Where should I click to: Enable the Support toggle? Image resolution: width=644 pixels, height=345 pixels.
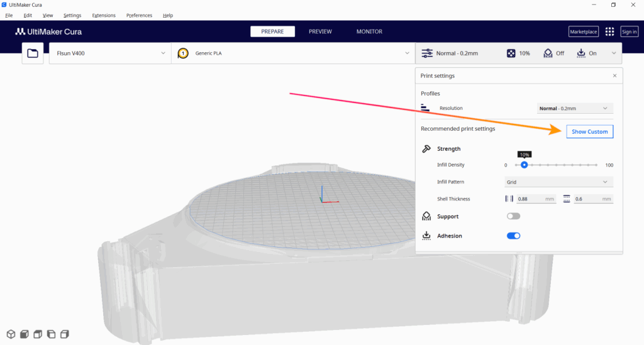[x=513, y=216]
